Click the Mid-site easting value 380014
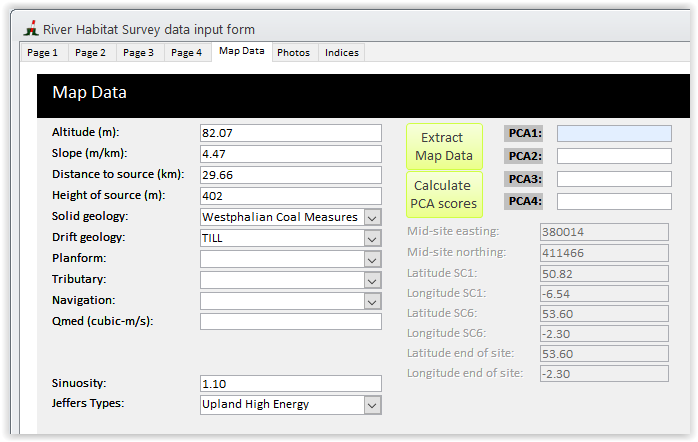Viewport: 698px width, 442px height. click(x=604, y=232)
